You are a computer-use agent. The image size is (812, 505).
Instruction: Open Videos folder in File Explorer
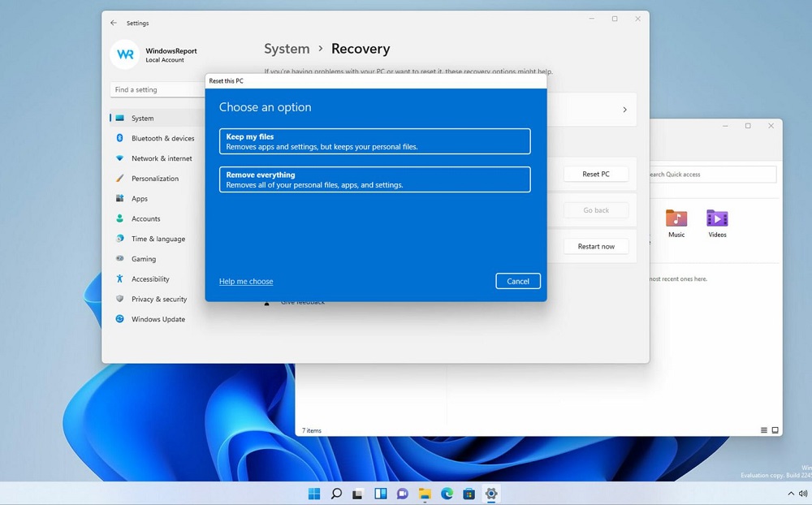[717, 223]
